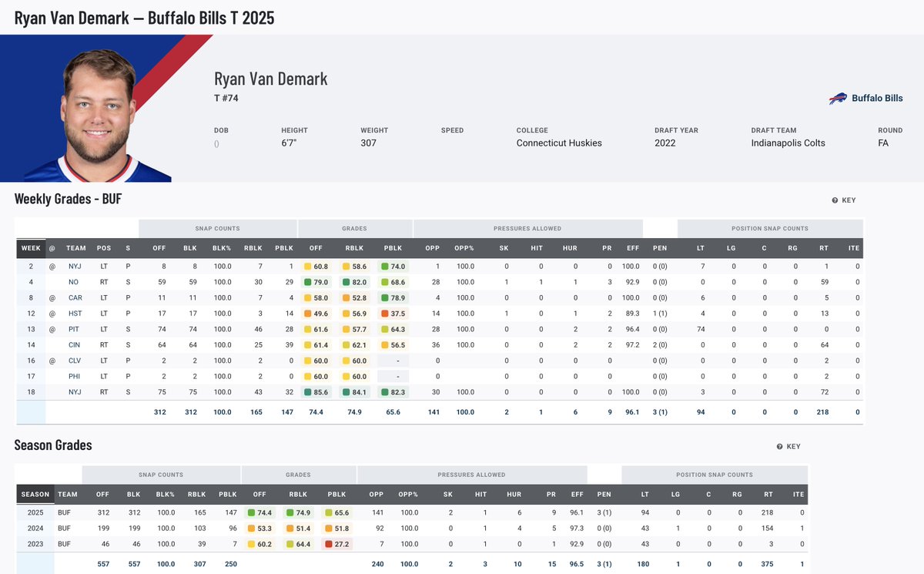Screen dimensions: 924x574
Task: Select the Week 13 PIT opponent cell
Action: 75,329
